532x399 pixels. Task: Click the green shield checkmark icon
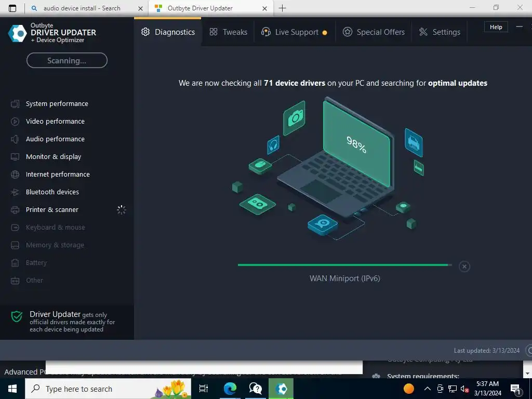tap(17, 316)
